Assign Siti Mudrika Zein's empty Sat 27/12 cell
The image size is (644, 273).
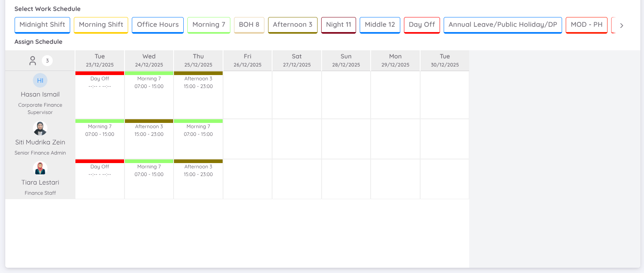[297, 139]
